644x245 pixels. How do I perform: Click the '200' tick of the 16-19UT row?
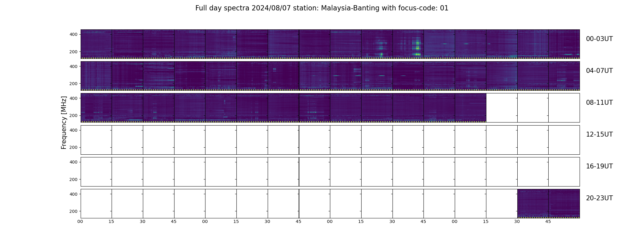click(74, 179)
